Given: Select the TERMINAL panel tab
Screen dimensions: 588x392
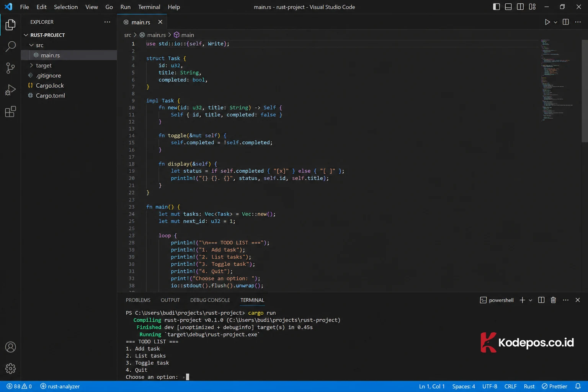Looking at the screenshot, I should click(x=252, y=300).
